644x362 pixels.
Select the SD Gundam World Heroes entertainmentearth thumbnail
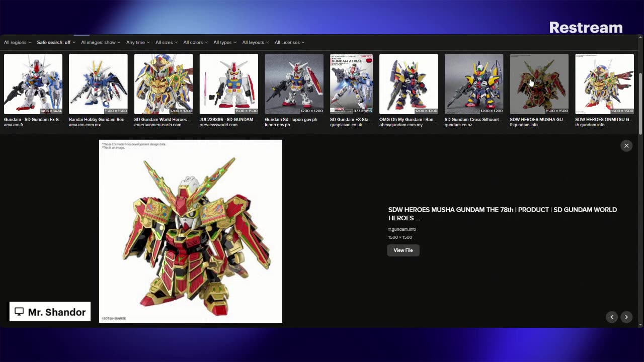[164, 84]
